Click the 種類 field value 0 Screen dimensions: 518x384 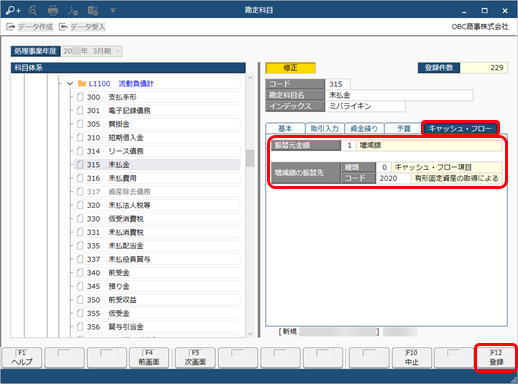click(384, 167)
